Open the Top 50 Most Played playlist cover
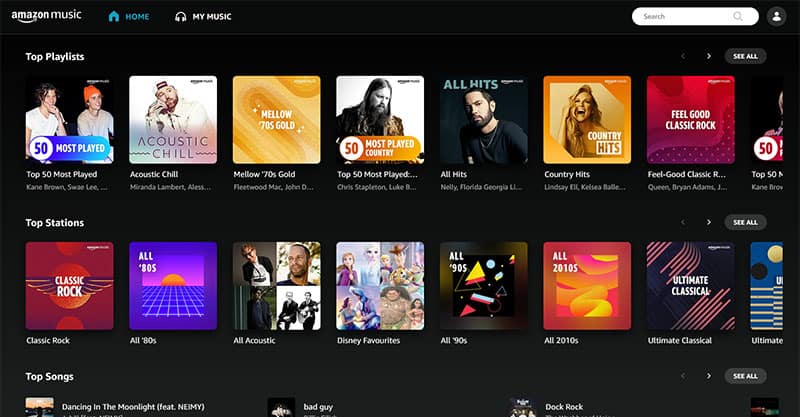800x417 pixels. click(70, 120)
